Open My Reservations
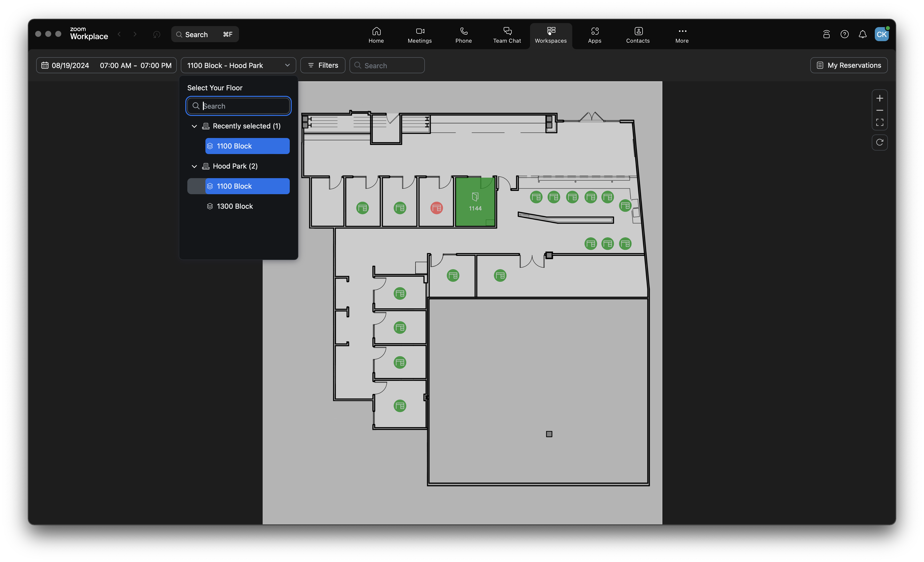 [x=849, y=65]
